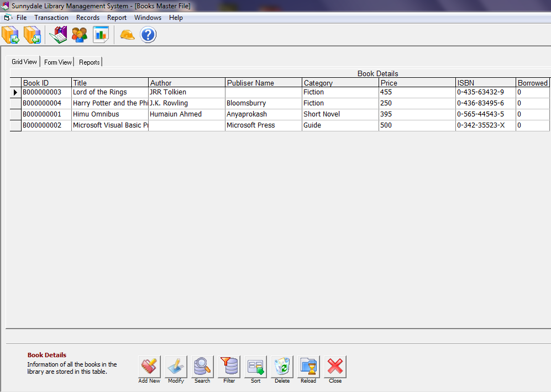Select the Harry Potter book row

(x=109, y=103)
